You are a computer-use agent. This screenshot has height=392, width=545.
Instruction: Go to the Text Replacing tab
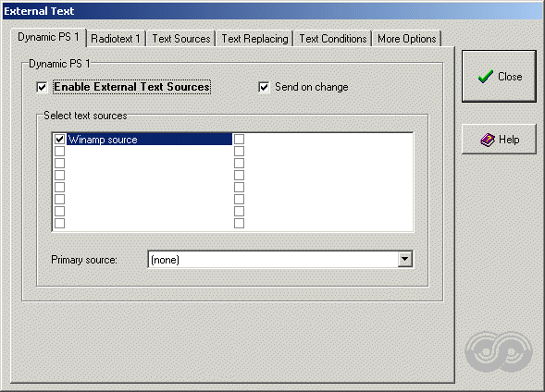(x=254, y=39)
